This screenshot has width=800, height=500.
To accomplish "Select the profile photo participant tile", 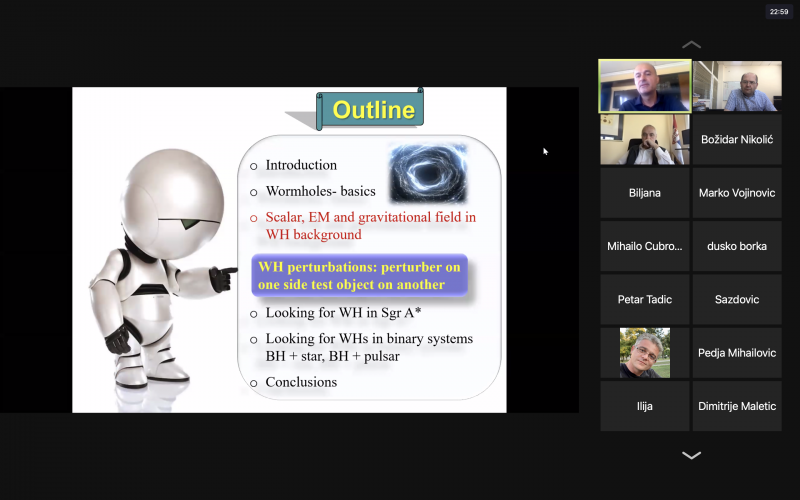I will pos(645,353).
